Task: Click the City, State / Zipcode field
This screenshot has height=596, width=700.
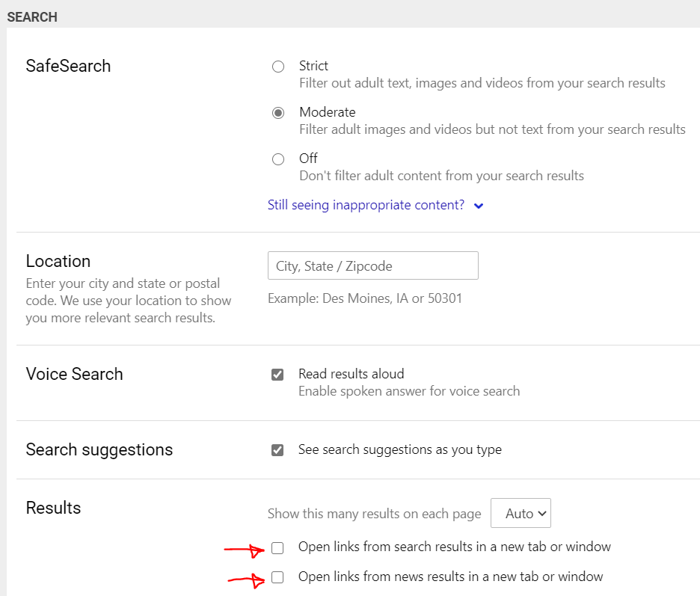Action: click(x=373, y=265)
